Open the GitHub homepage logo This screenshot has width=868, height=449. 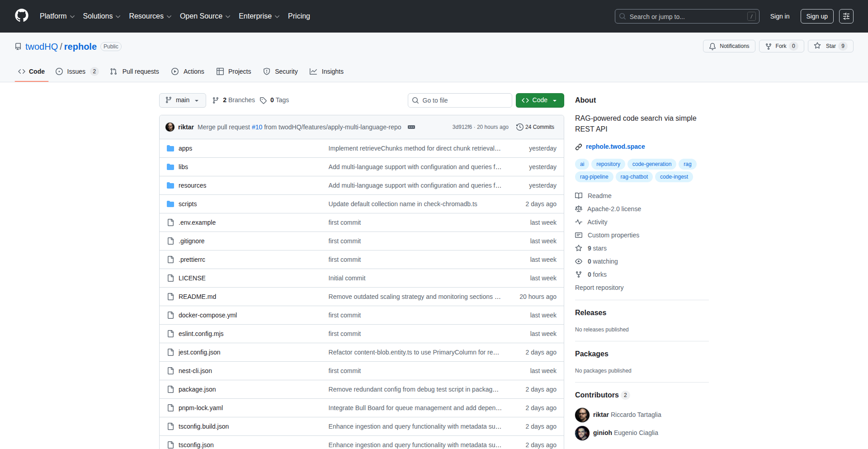22,16
